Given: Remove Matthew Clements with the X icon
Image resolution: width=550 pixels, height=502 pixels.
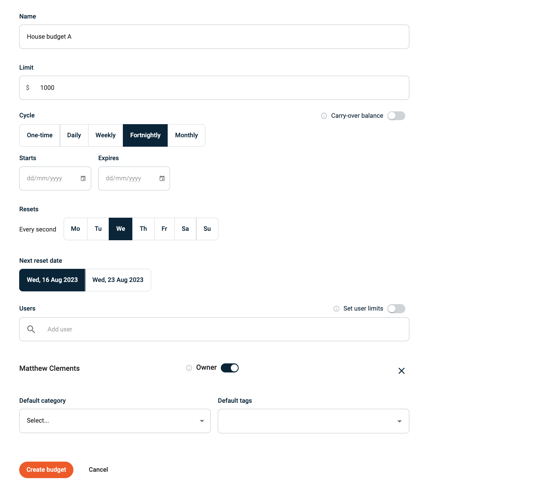Looking at the screenshot, I should (401, 371).
